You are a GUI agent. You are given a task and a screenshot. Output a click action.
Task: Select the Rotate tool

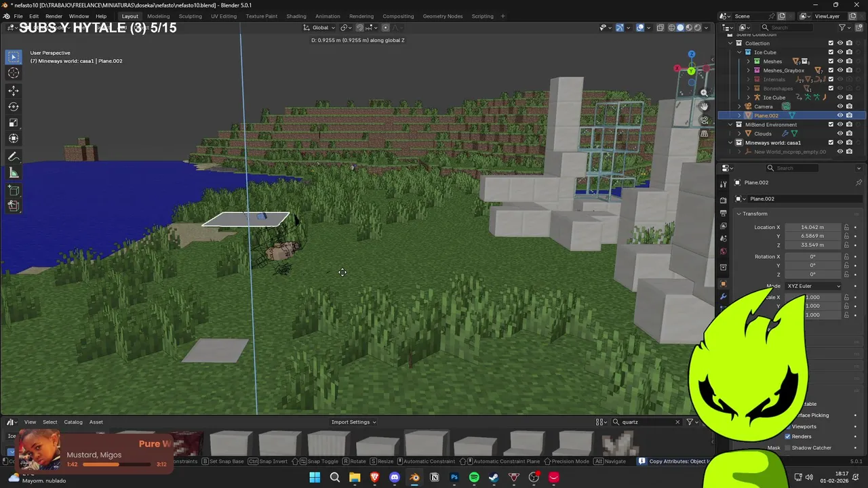tap(14, 106)
